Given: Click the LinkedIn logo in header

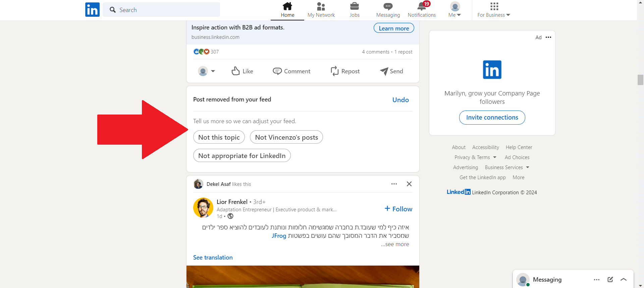Looking at the screenshot, I should [92, 10].
